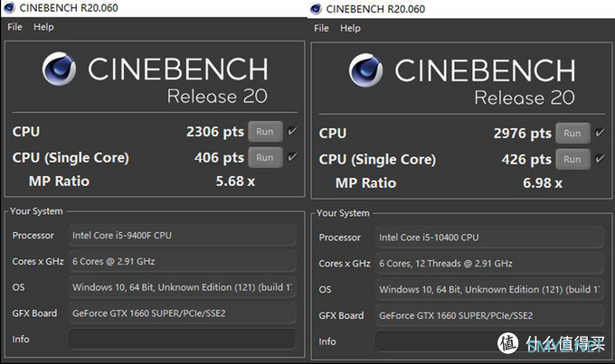
Task: Run the Single Core test showing 426 pts
Action: pyautogui.click(x=572, y=159)
